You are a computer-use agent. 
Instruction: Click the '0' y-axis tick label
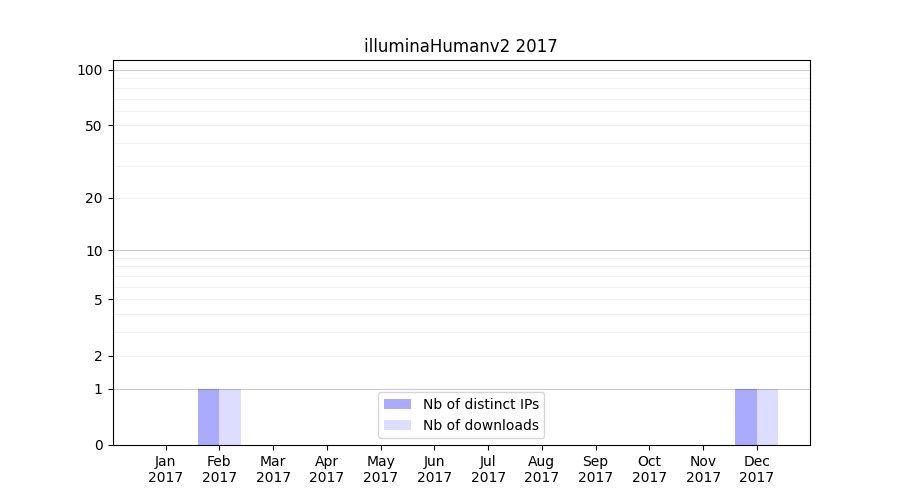coord(98,445)
